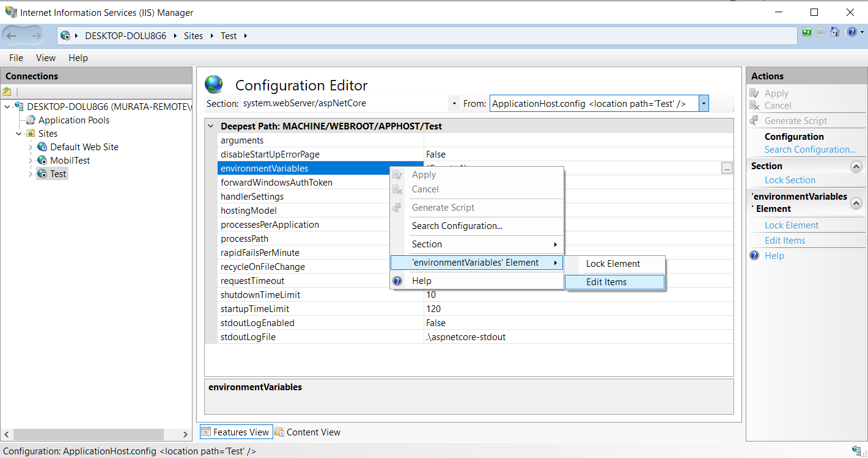Click the Search Configuration... link in the Actions pane
This screenshot has width=868, height=458.
pos(810,150)
